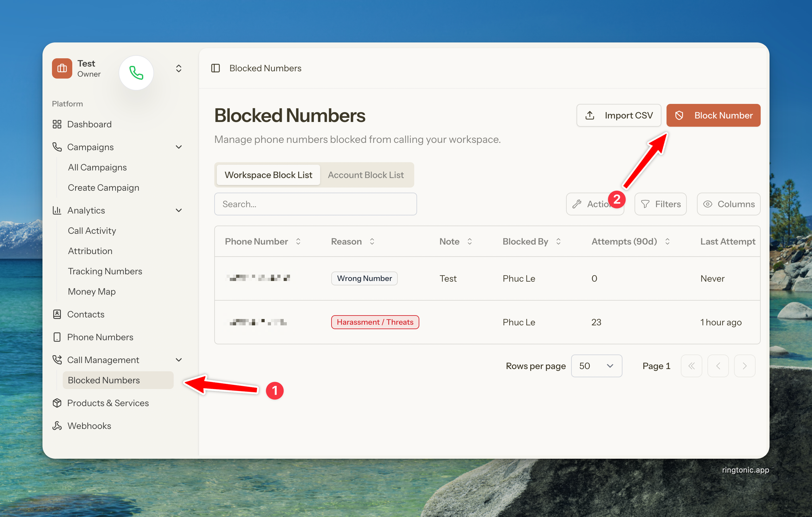Click the Webhooks sidebar icon
The width and height of the screenshot is (812, 517).
pyautogui.click(x=57, y=426)
